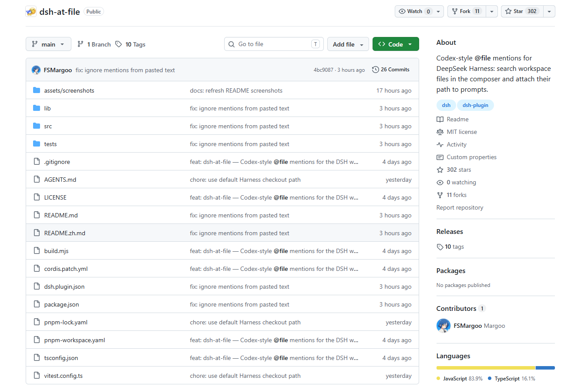Image resolution: width=588 pixels, height=390 pixels.
Task: Click the yellow JavaScript segment of language bar
Action: [x=486, y=368]
